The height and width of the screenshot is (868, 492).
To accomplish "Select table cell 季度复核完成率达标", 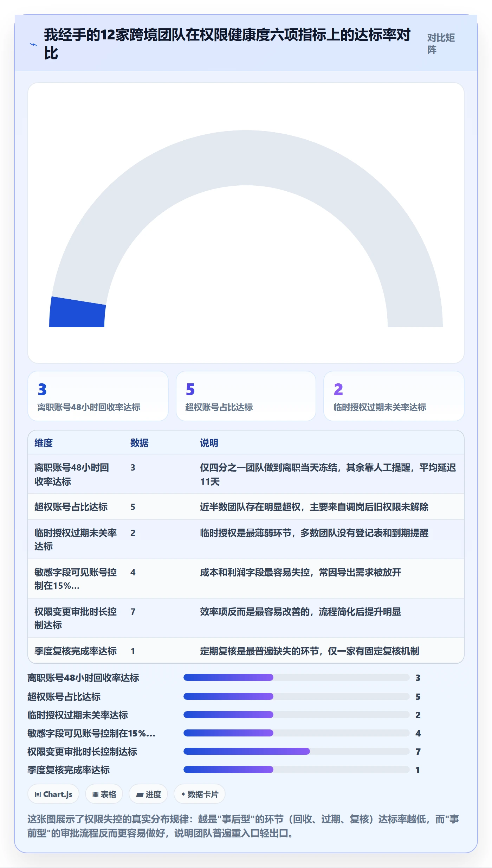I will coord(76,651).
